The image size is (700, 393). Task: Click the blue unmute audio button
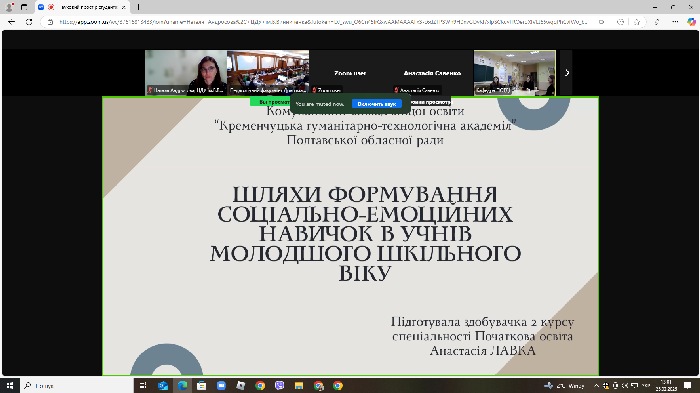click(x=376, y=104)
